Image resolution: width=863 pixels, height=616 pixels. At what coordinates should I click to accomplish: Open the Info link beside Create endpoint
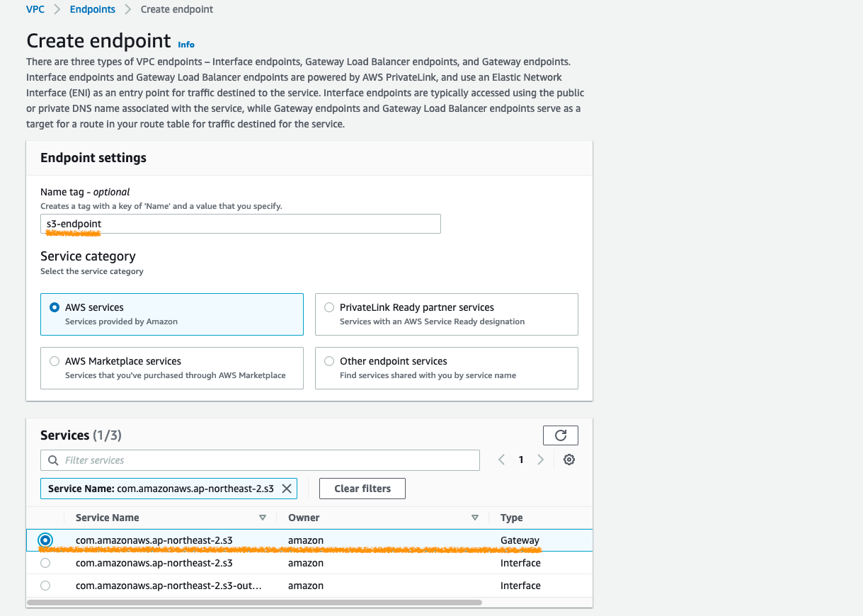pyautogui.click(x=186, y=45)
